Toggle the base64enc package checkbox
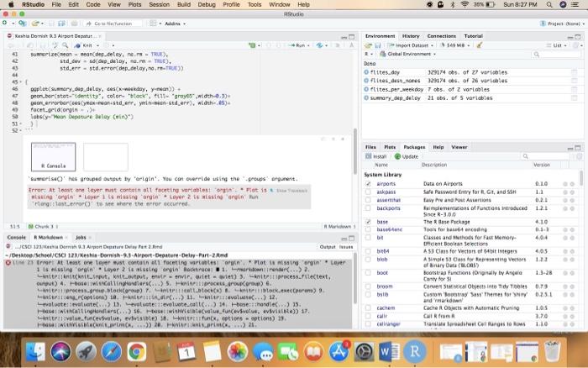The height and width of the screenshot is (368, 588). pyautogui.click(x=368, y=229)
